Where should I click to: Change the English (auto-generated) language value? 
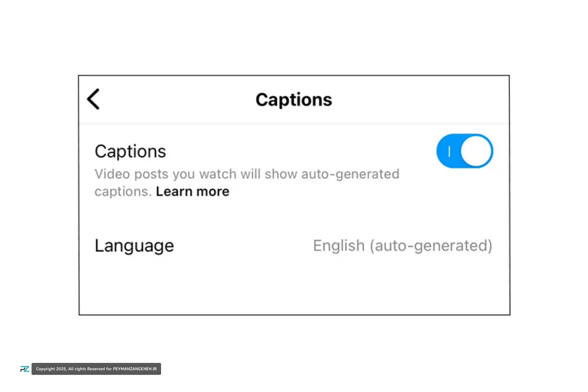coord(402,246)
